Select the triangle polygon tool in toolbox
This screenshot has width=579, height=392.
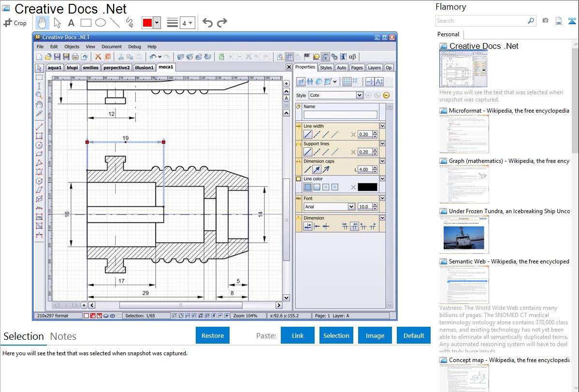click(39, 163)
